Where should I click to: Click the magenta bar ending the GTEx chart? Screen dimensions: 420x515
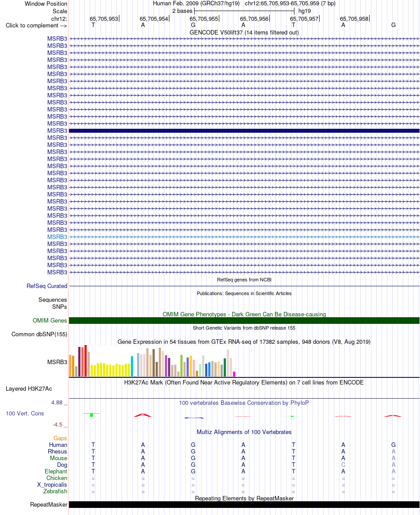(x=234, y=374)
